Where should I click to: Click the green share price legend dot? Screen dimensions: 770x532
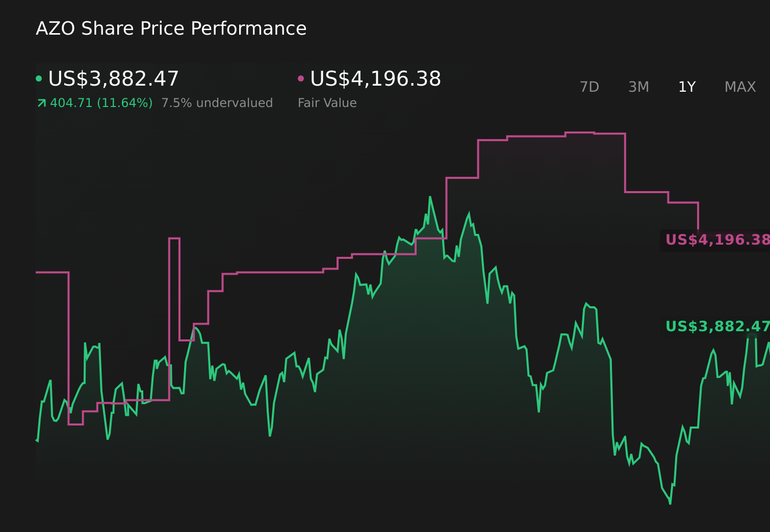[x=39, y=78]
